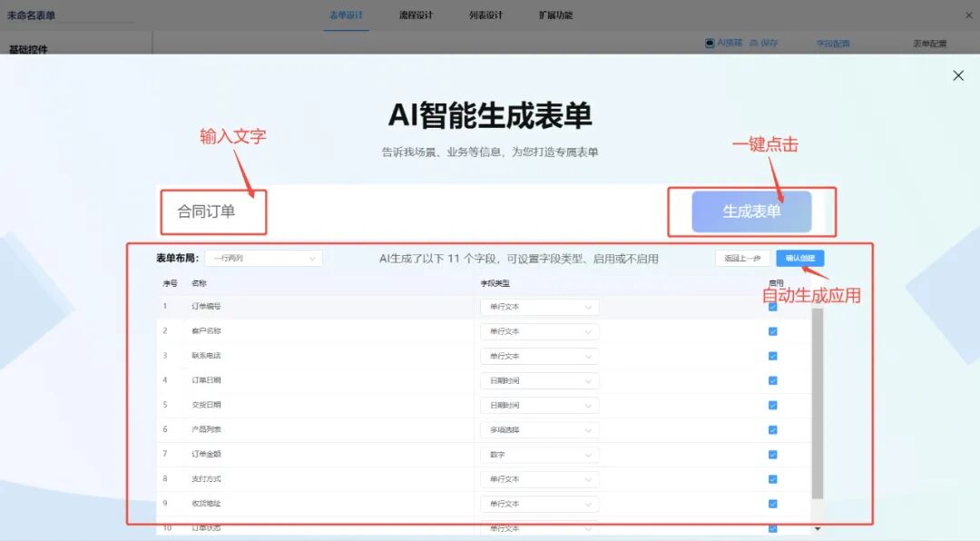Image resolution: width=980 pixels, height=541 pixels.
Task: Disable the 启用 checkbox for 支付方式
Action: pos(772,478)
